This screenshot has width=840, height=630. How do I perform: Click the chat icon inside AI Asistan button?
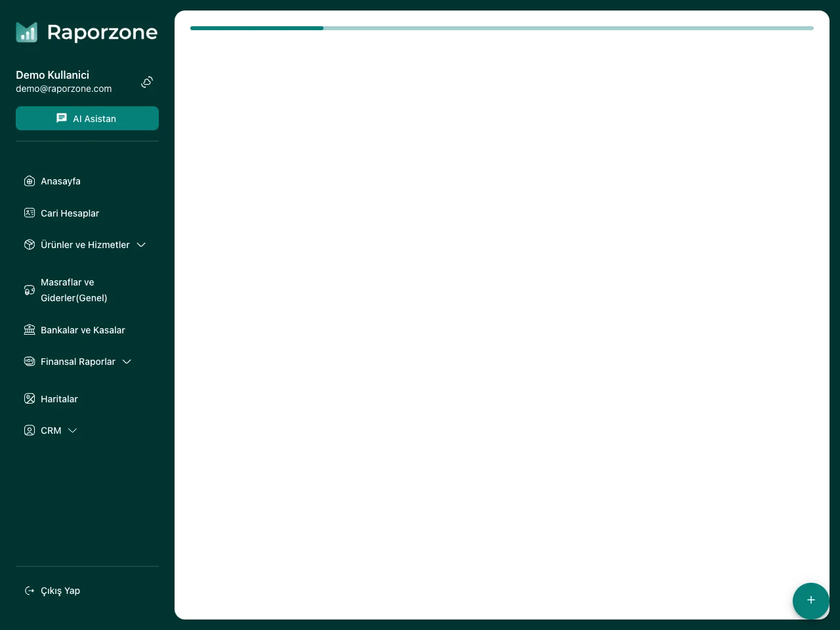pos(62,118)
